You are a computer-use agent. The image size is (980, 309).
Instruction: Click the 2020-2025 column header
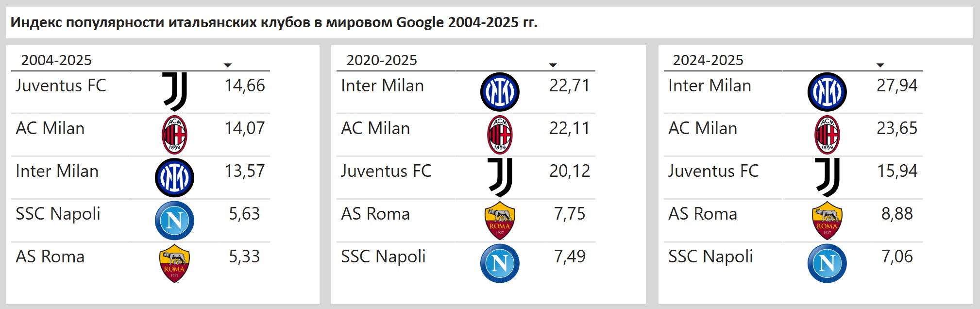(382, 60)
